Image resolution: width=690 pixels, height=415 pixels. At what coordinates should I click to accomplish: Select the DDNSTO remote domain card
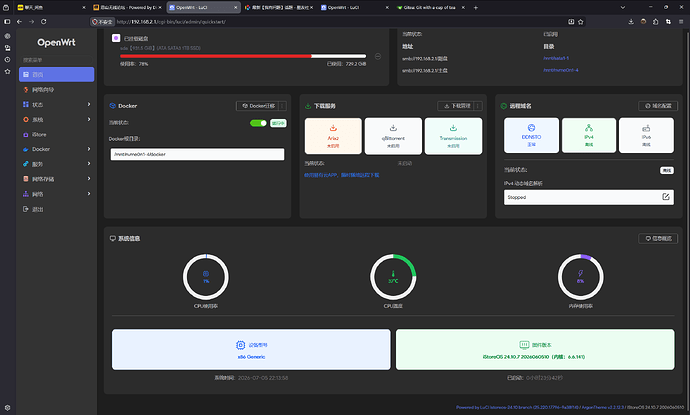[x=531, y=135]
